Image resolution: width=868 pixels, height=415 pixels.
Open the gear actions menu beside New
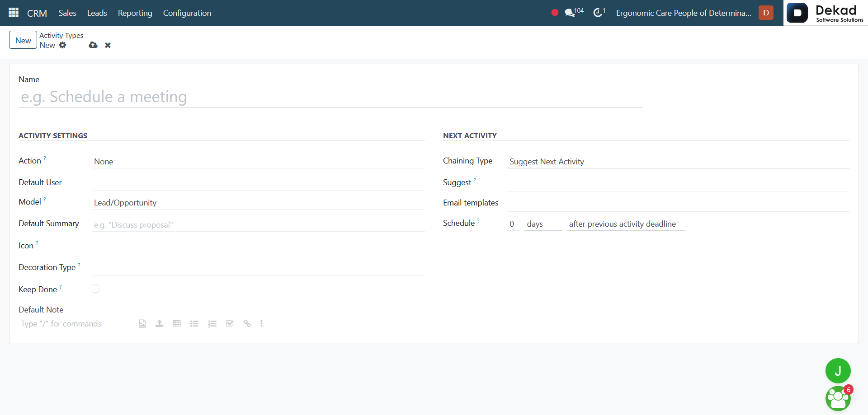62,45
